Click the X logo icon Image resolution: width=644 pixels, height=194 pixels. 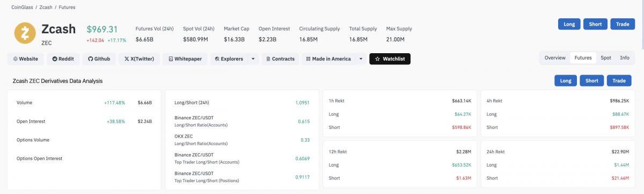coord(127,59)
